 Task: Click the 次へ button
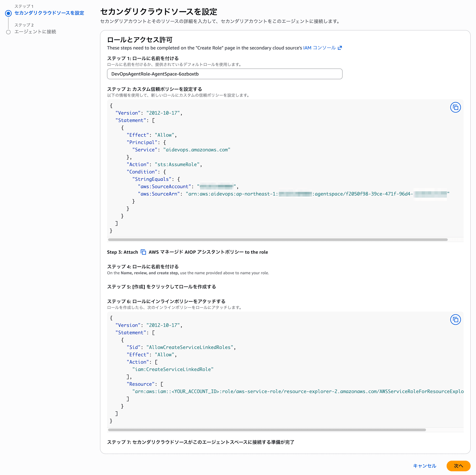458,466
